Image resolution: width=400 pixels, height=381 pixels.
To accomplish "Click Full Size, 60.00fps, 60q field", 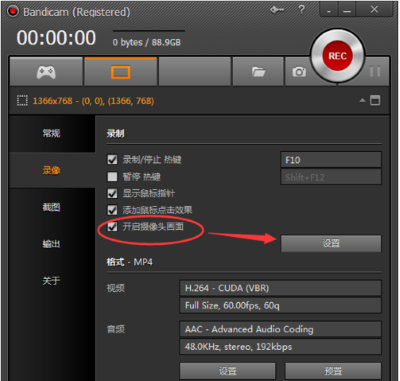I will (x=280, y=305).
